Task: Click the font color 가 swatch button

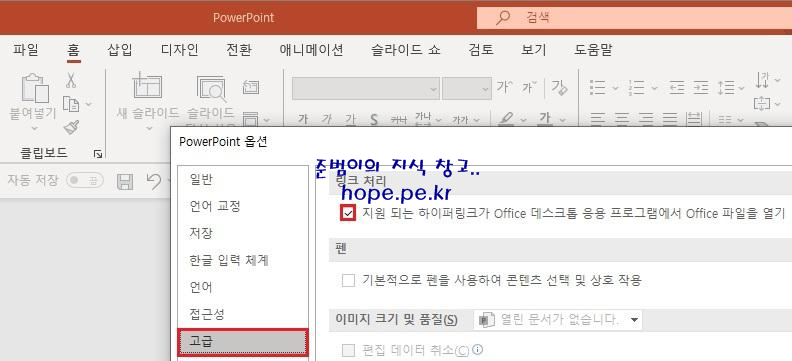Action: [x=544, y=119]
